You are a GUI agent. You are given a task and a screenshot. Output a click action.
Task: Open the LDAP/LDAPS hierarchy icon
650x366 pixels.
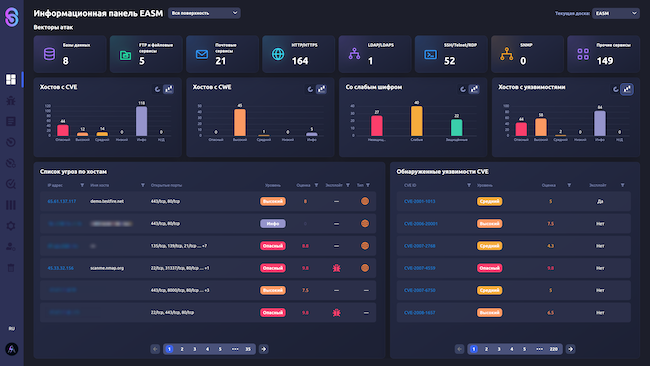click(x=354, y=54)
